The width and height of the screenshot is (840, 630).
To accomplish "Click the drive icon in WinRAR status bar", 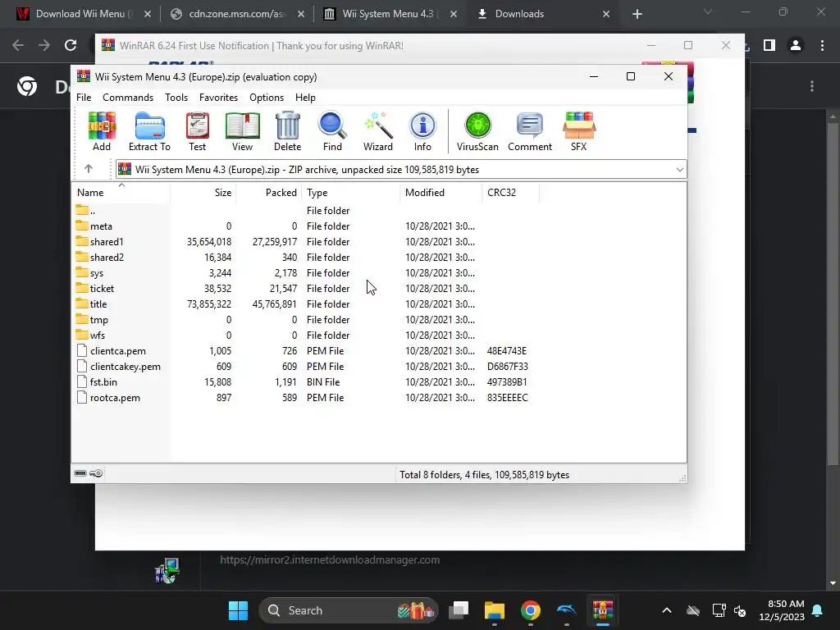I will (80, 473).
